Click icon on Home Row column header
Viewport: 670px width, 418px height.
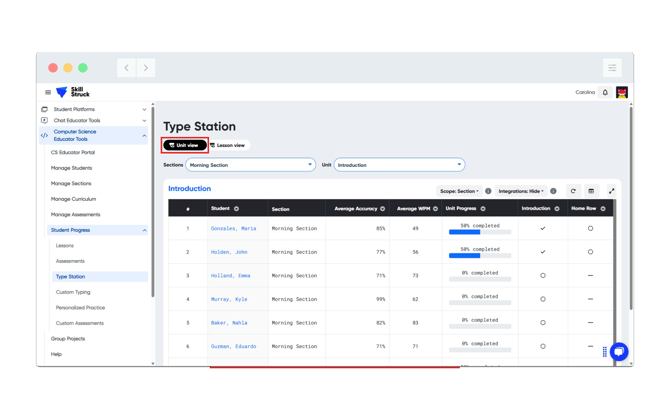603,209
